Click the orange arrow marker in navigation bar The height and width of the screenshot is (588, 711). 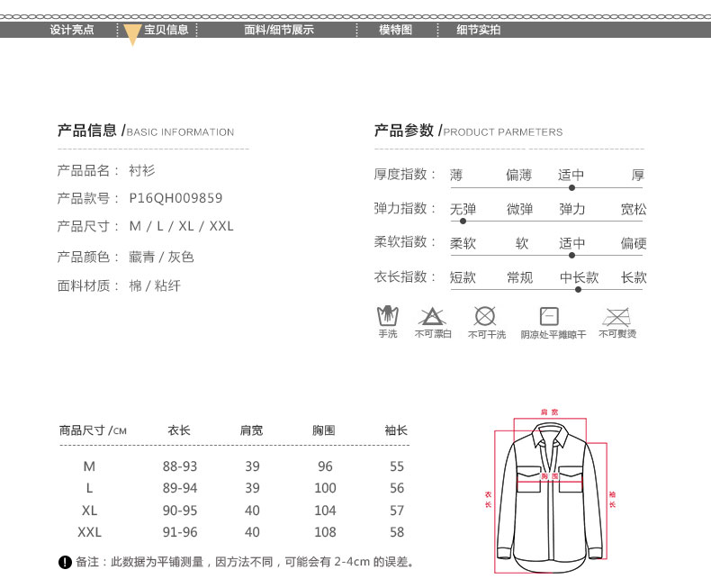tap(132, 35)
